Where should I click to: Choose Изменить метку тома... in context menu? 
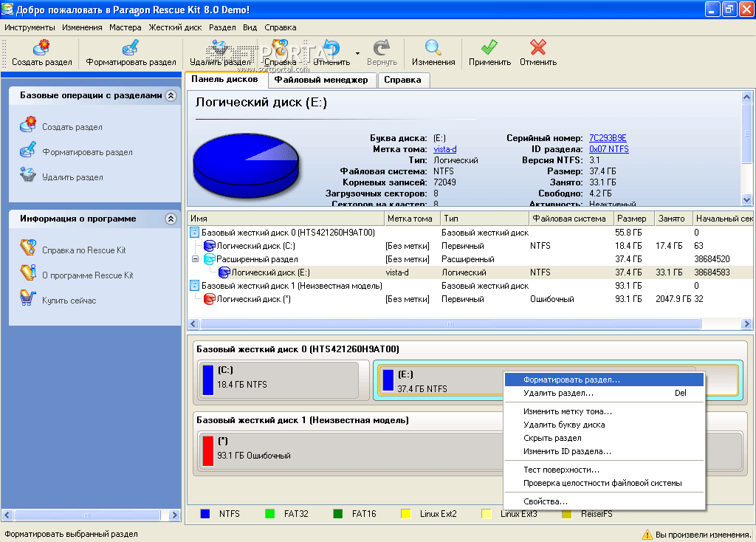604,411
